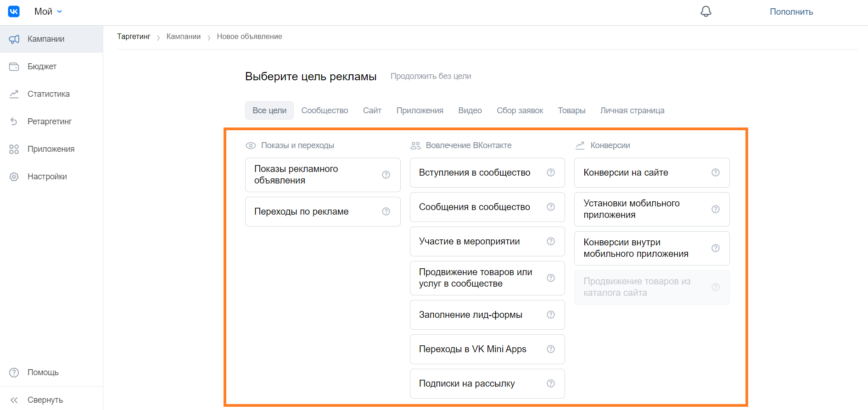Click the Help question mark icon in sidebar
This screenshot has height=410, width=868.
pyautogui.click(x=14, y=372)
